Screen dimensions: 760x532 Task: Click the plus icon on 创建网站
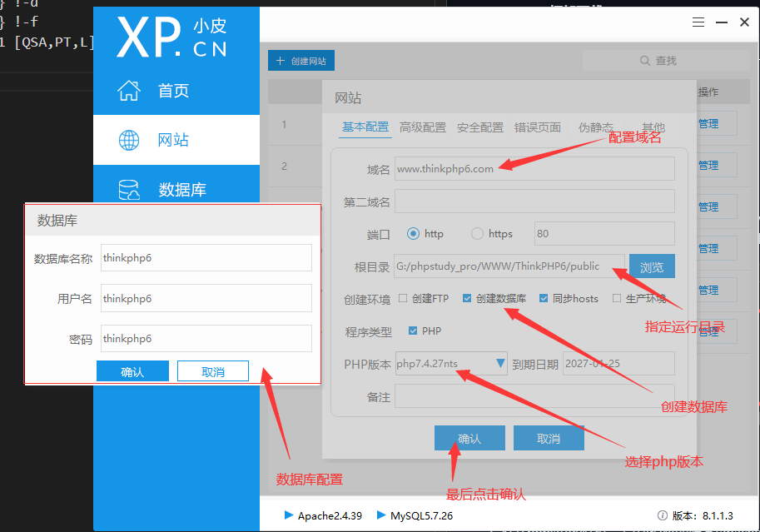(281, 61)
